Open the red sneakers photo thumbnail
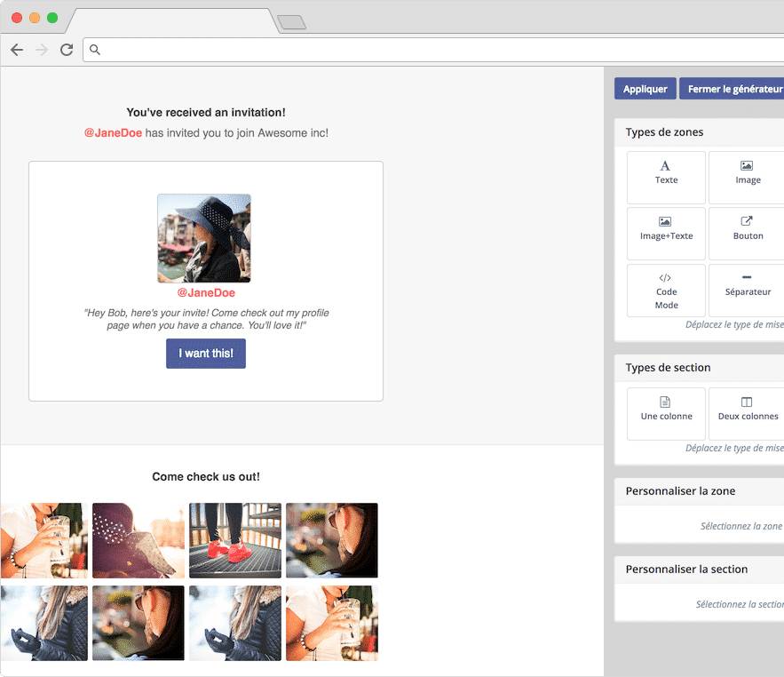Screen dimensions: 784x677 pos(235,540)
